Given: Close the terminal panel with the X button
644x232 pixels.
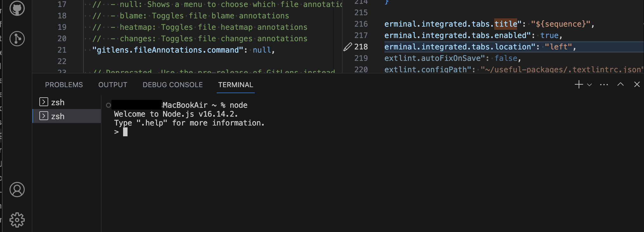Looking at the screenshot, I should [x=637, y=85].
